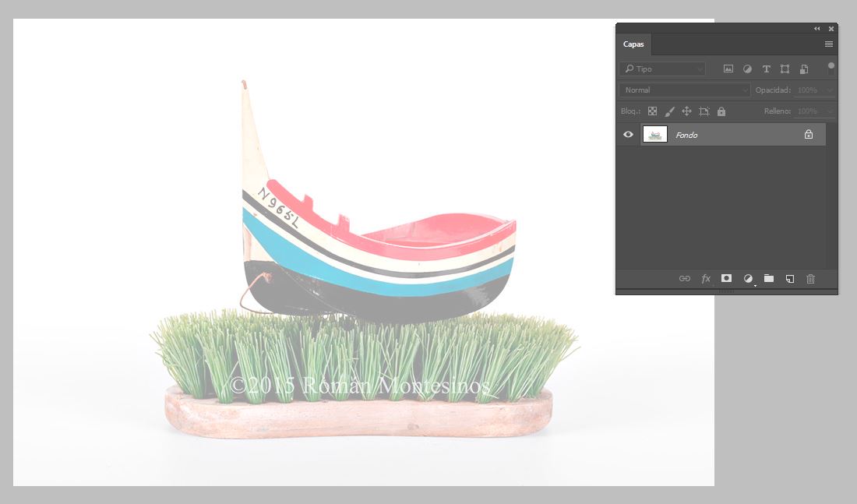
Task: Click the Fondo layer thumbnail
Action: point(654,135)
